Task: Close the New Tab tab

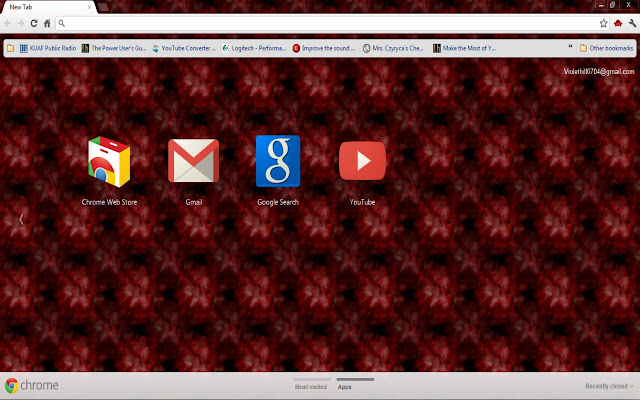Action: pos(89,7)
